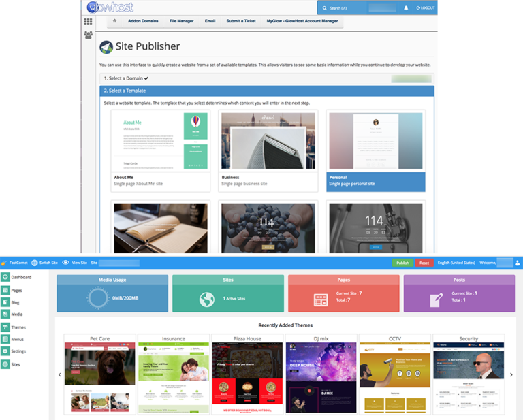Open the CCTV theme
The image size is (523, 420).
point(395,374)
